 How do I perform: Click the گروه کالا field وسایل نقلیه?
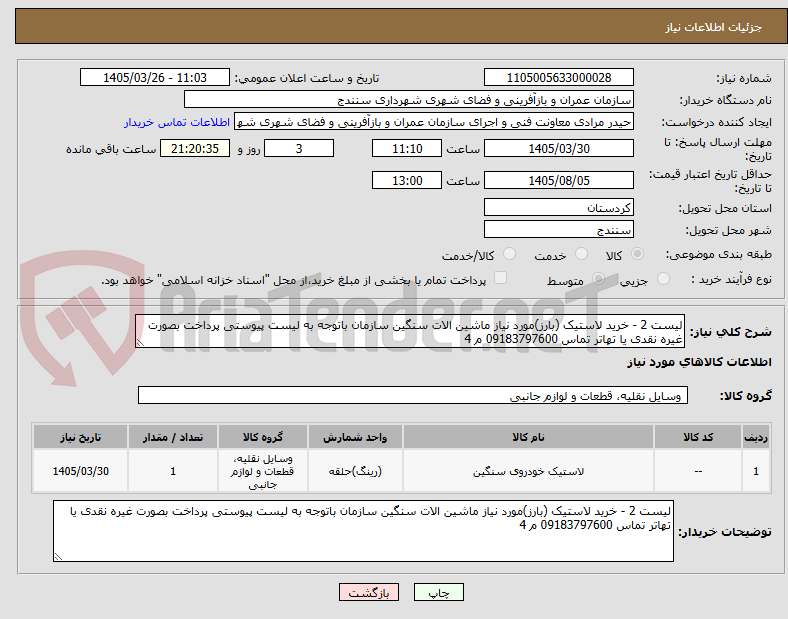(x=413, y=395)
